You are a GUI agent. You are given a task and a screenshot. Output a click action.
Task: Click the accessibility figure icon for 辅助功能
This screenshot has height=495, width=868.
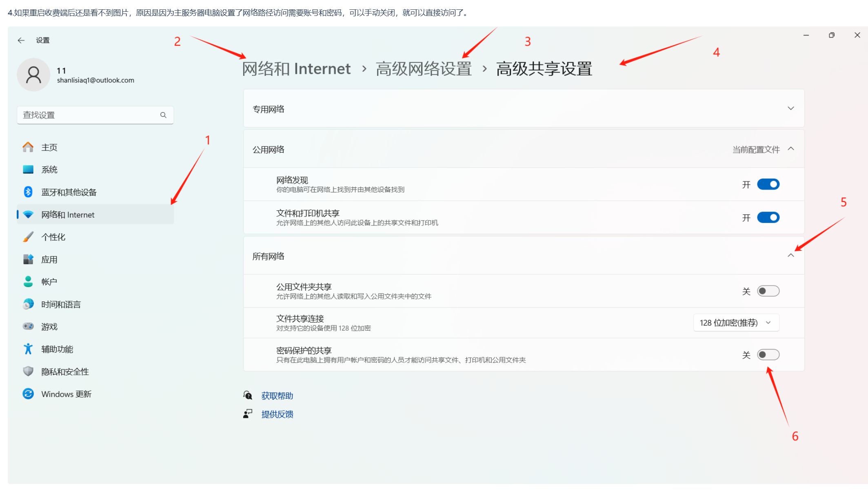(x=28, y=349)
